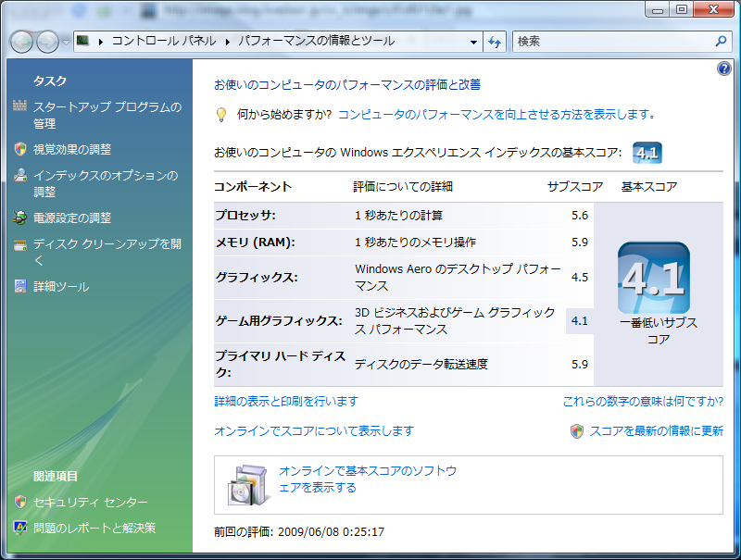This screenshot has width=741, height=560.
Task: Click the gaming graphics subscore 4.1
Action: point(580,321)
